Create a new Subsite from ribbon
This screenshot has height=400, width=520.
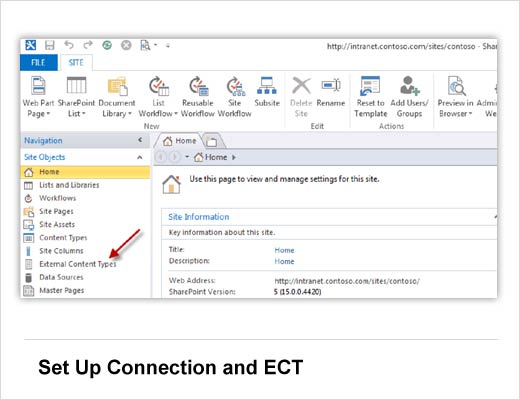click(267, 92)
